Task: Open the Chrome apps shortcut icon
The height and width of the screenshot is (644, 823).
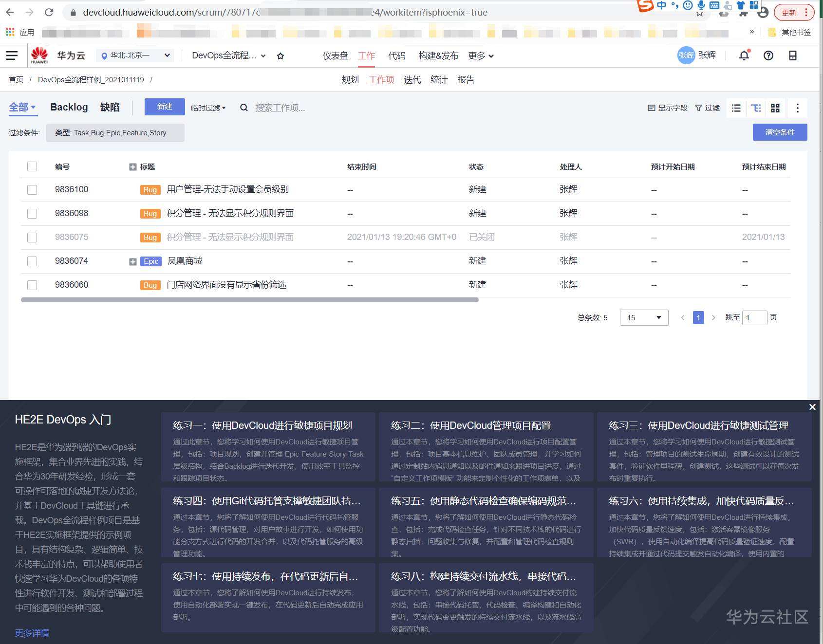Action: point(10,32)
